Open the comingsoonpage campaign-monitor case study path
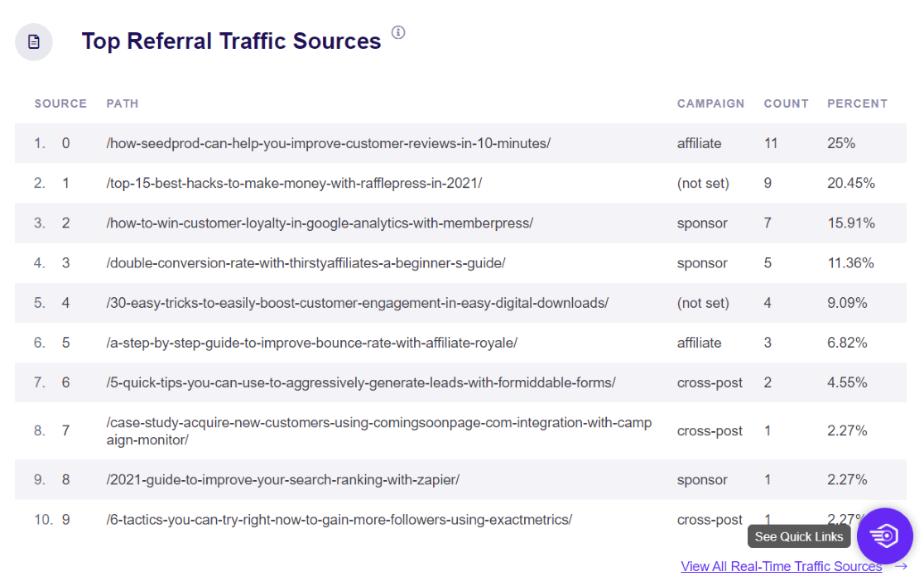Image resolution: width=924 pixels, height=581 pixels. tap(378, 430)
